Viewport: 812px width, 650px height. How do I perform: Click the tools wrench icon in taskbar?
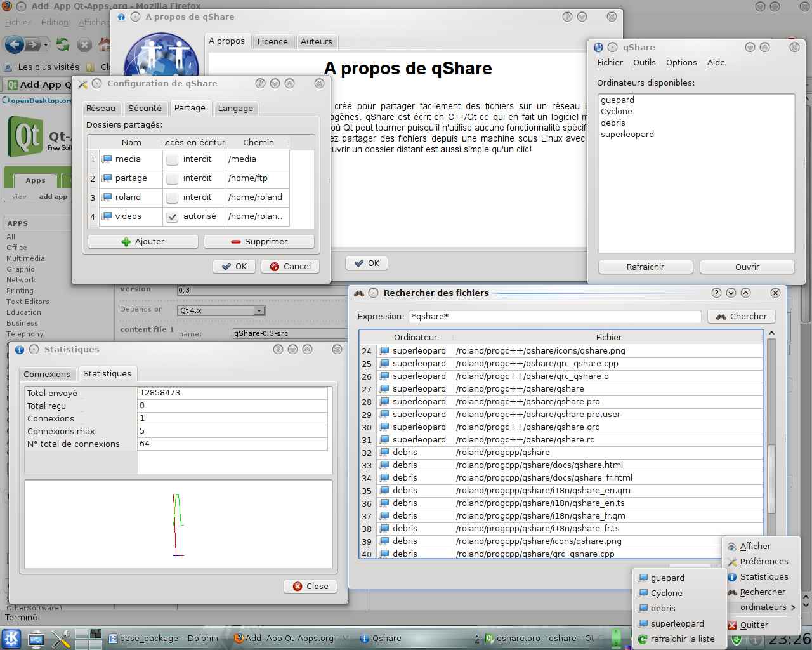pos(61,639)
